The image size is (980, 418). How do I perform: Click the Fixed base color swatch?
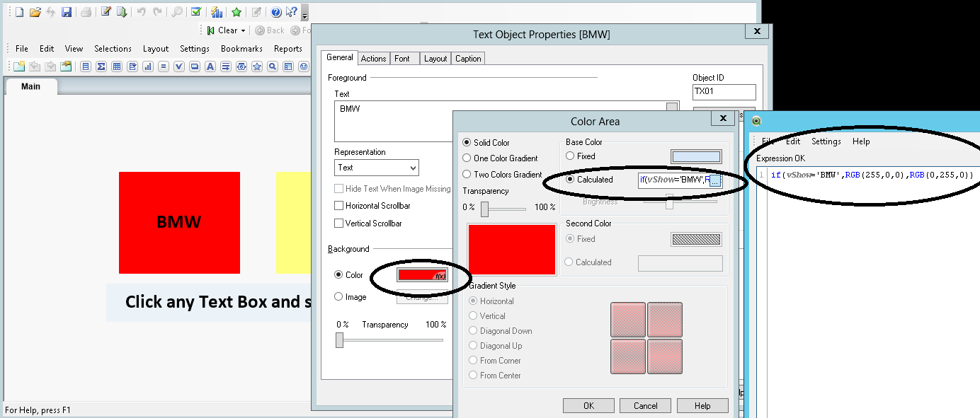coord(696,157)
